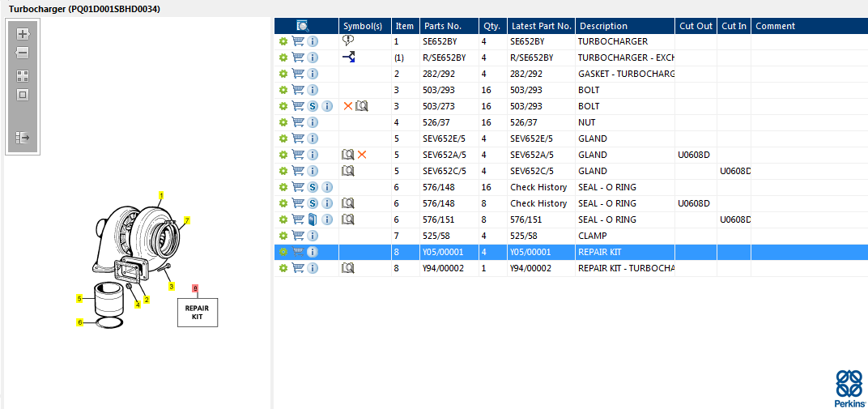Sort by the Item column header
Viewport: 868px width, 409px height.
(x=405, y=26)
